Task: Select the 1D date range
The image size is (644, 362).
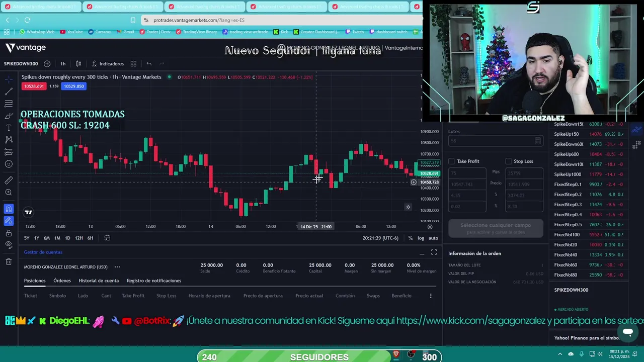Action: pyautogui.click(x=67, y=238)
